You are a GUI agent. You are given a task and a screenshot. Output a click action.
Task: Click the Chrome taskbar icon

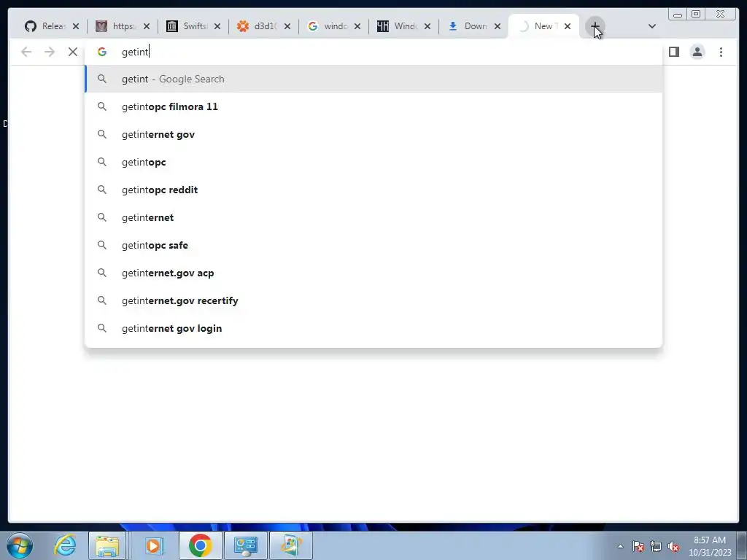point(200,545)
